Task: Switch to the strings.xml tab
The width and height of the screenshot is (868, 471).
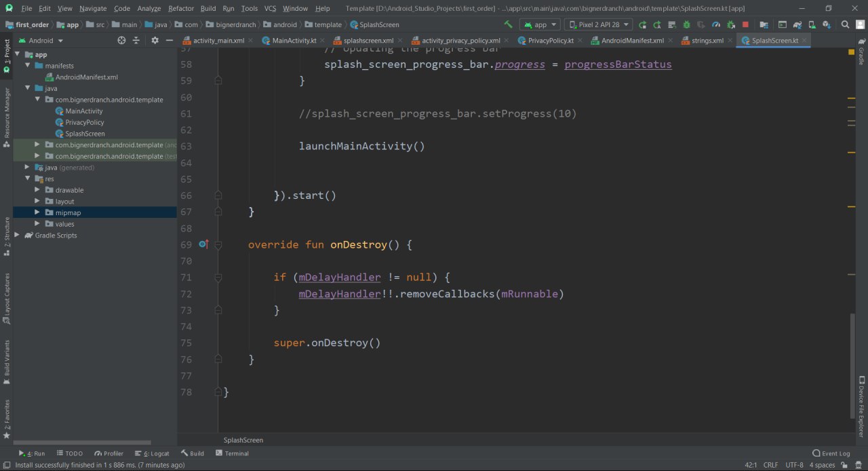Action: point(707,41)
